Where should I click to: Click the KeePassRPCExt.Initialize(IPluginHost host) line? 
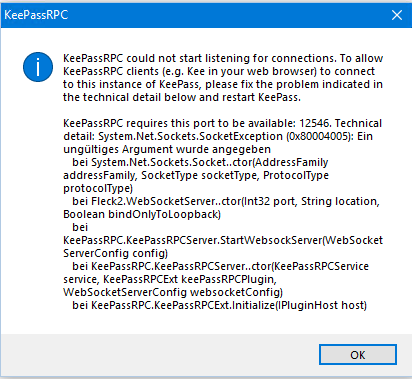point(219,305)
